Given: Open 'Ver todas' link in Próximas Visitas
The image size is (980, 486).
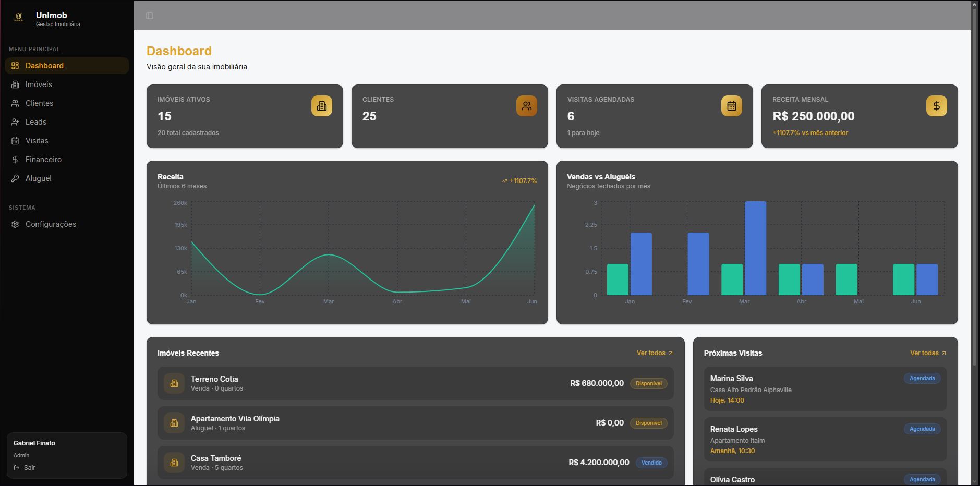Looking at the screenshot, I should click(x=928, y=353).
